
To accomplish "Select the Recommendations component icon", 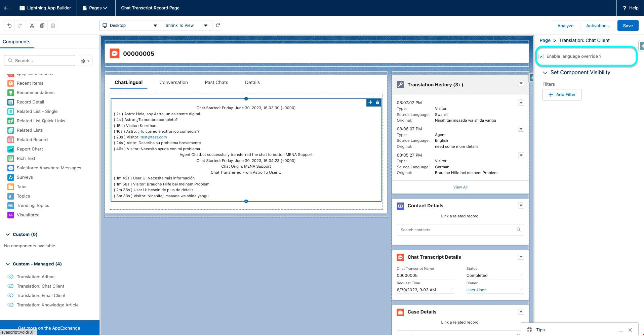I will click(x=11, y=92).
